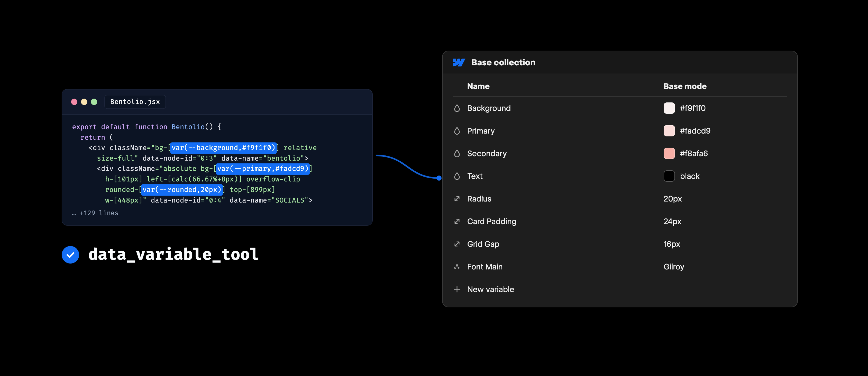Click the color drop icon beside Primary

[457, 131]
